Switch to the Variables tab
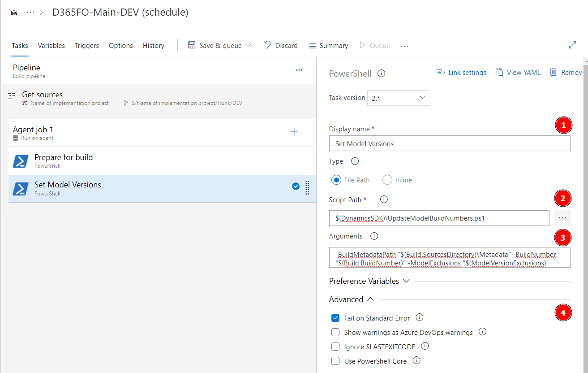This screenshot has width=588, height=373. point(51,46)
